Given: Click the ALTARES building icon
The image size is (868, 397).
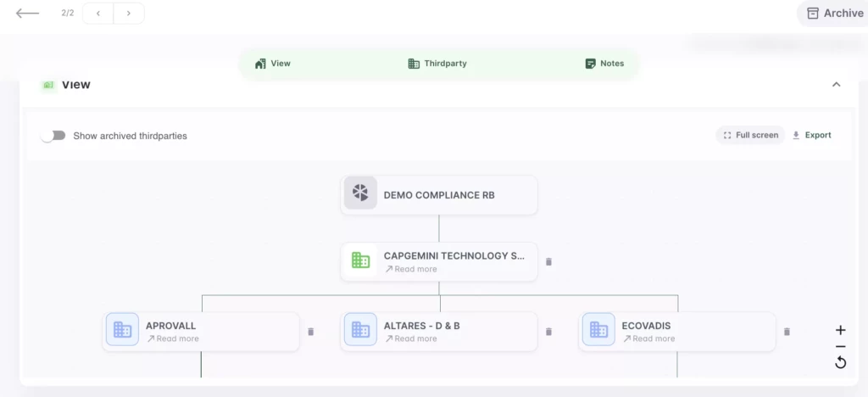Looking at the screenshot, I should (x=360, y=329).
